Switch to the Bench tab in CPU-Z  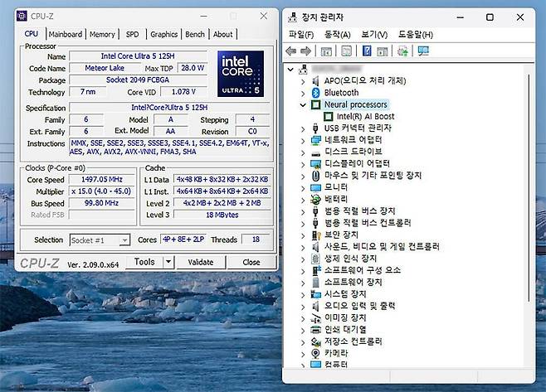[x=195, y=34]
